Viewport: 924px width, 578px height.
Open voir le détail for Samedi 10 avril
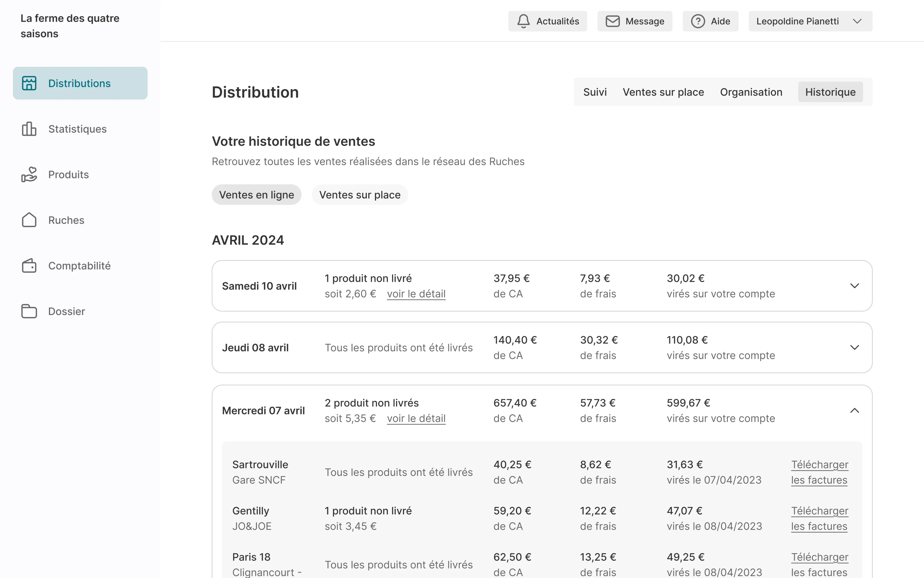pyautogui.click(x=416, y=294)
